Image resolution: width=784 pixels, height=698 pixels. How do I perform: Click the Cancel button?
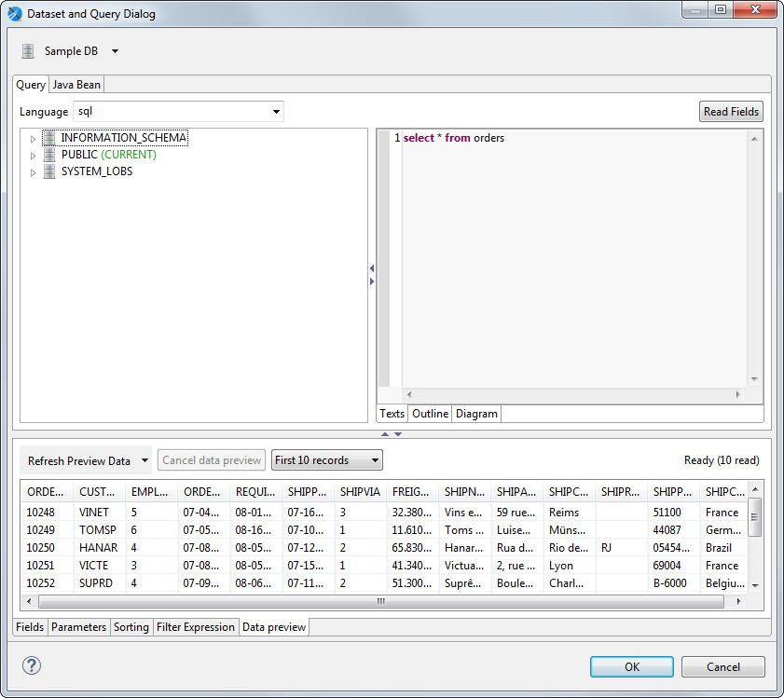click(x=723, y=667)
